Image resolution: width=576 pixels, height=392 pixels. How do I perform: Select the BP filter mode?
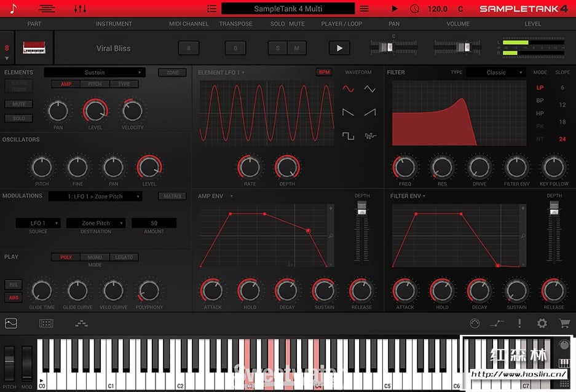[x=540, y=101]
